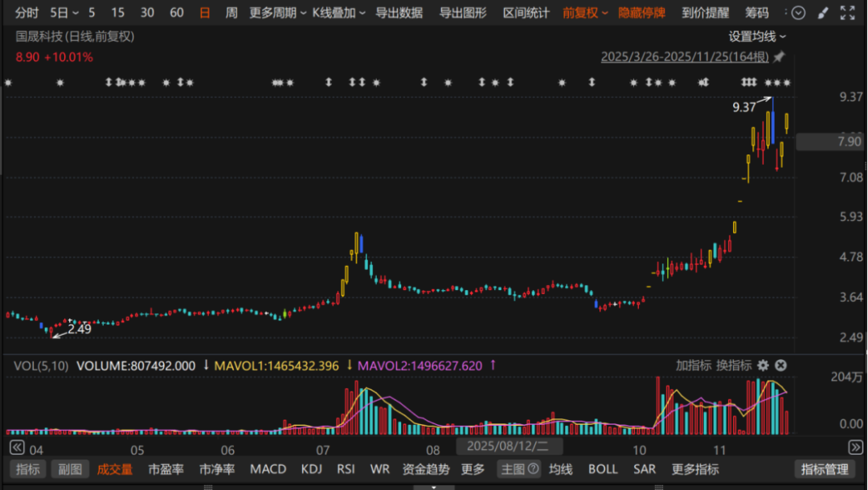Close the volume indicator panel
868x490 pixels.
(780, 365)
